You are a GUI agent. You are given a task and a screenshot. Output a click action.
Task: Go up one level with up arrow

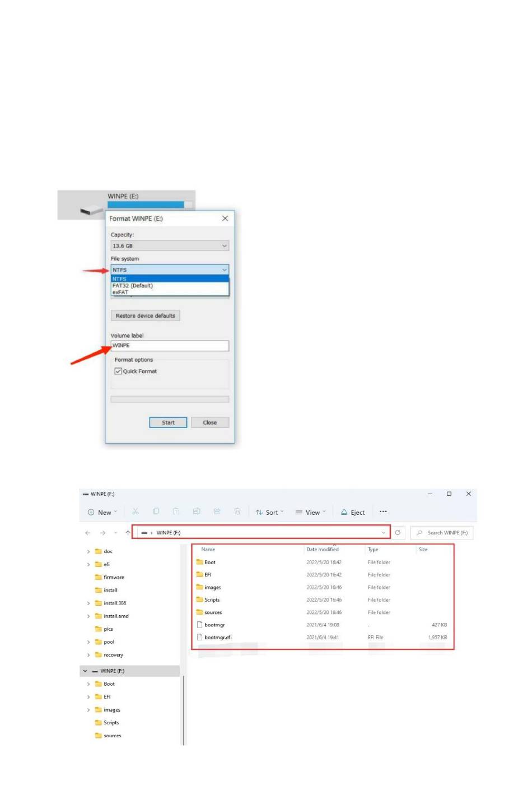click(128, 533)
